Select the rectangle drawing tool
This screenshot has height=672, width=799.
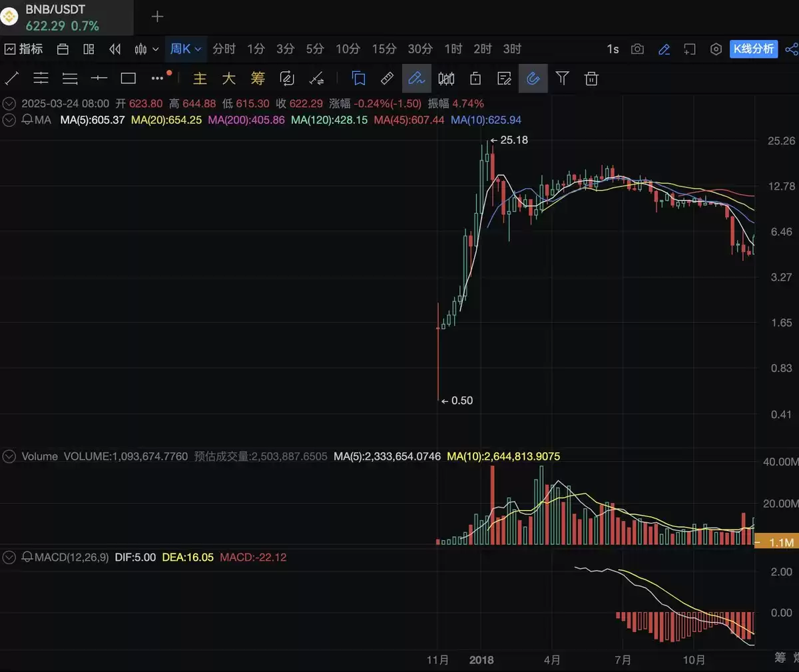pyautogui.click(x=129, y=79)
